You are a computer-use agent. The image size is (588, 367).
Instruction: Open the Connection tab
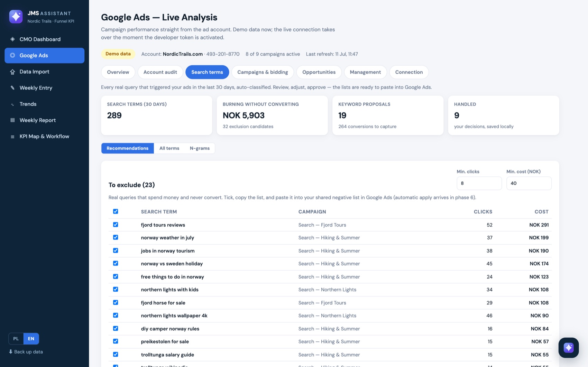pyautogui.click(x=409, y=72)
